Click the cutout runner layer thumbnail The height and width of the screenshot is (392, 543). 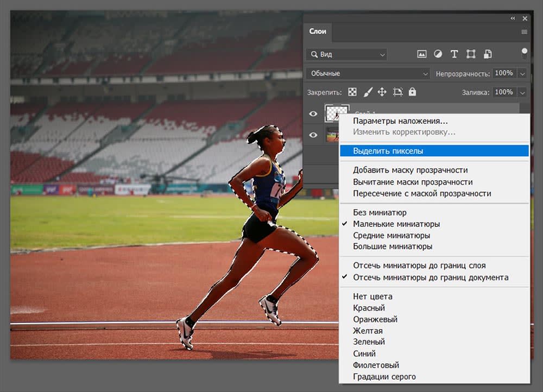click(336, 113)
